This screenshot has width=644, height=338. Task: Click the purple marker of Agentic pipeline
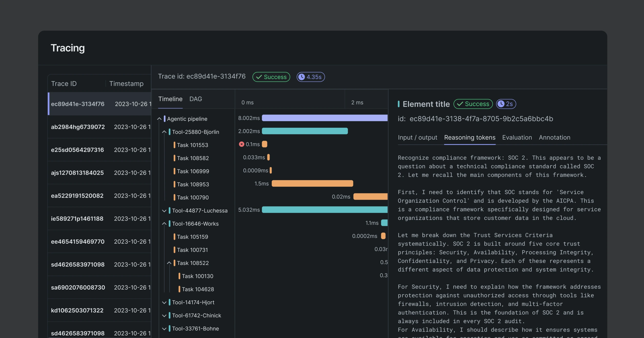[165, 119]
